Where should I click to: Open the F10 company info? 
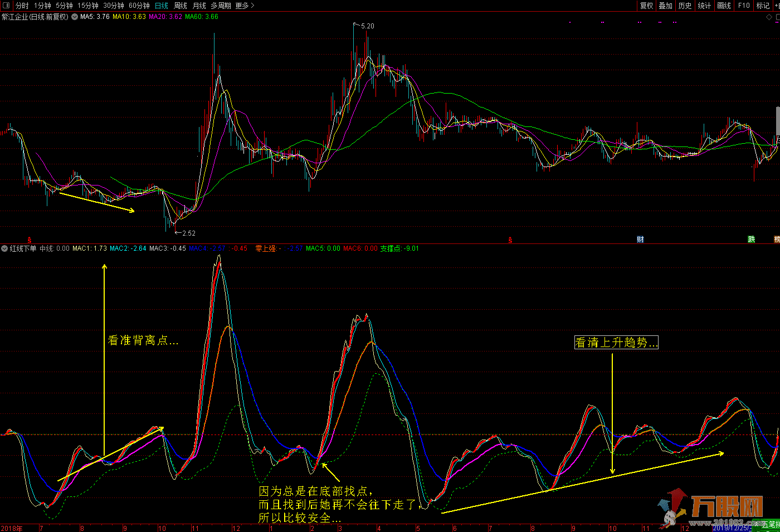(744, 6)
